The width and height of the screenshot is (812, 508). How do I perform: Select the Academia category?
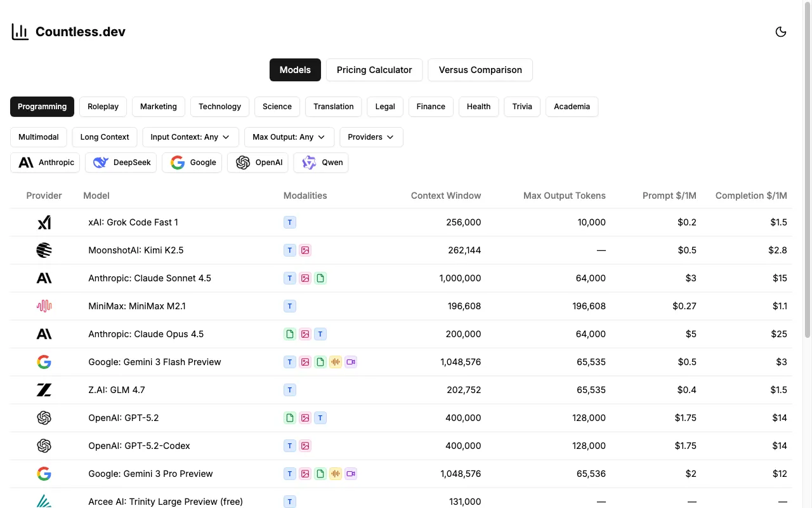tap(572, 107)
